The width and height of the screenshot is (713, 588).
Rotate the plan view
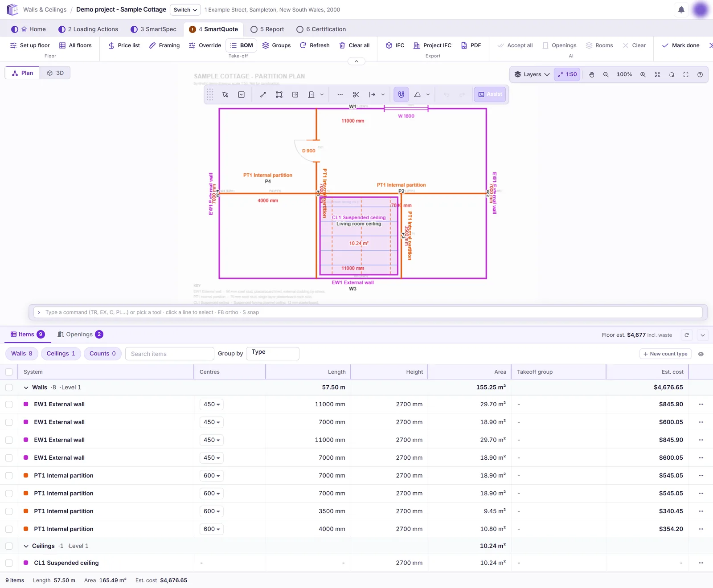(x=672, y=74)
